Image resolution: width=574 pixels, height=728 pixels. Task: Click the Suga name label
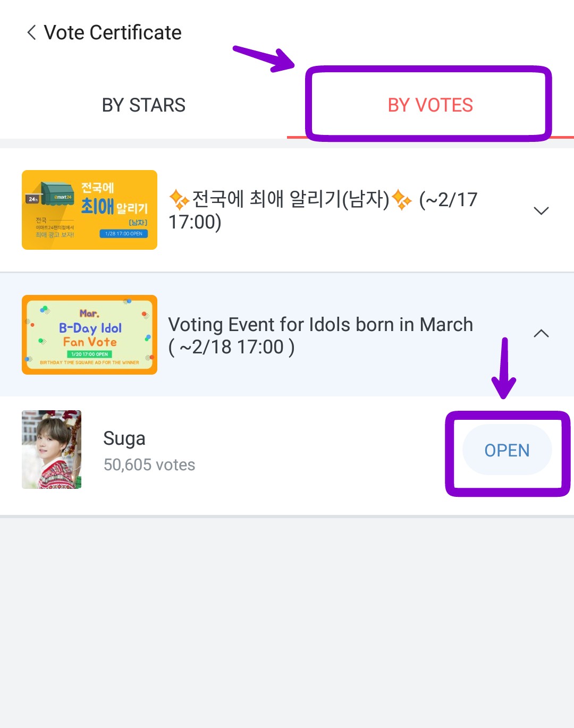124,439
